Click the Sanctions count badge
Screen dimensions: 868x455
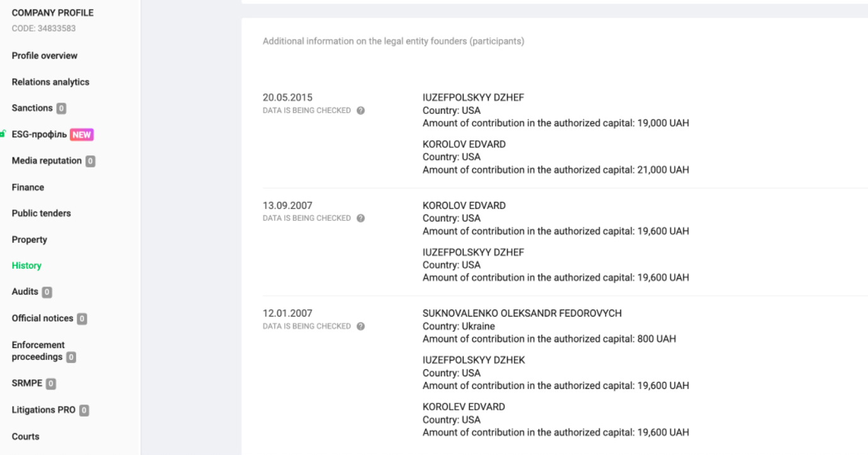pyautogui.click(x=61, y=108)
